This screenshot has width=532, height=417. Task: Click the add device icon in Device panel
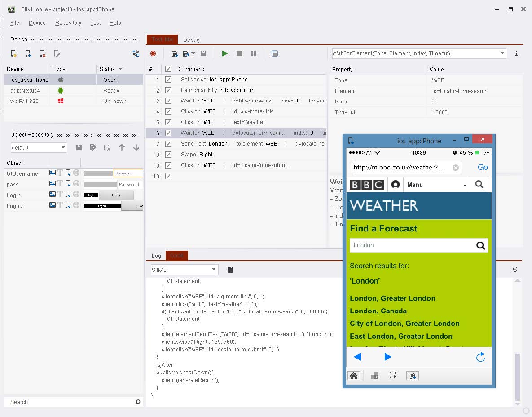point(28,53)
